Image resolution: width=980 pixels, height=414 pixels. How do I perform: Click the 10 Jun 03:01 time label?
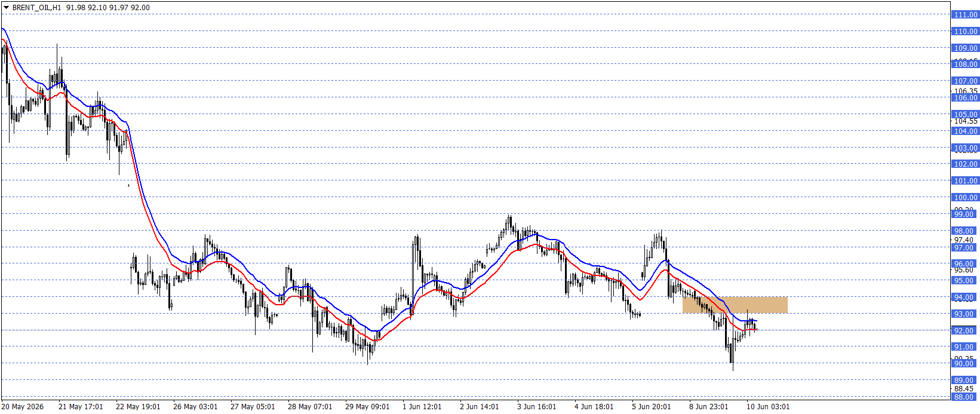click(768, 407)
